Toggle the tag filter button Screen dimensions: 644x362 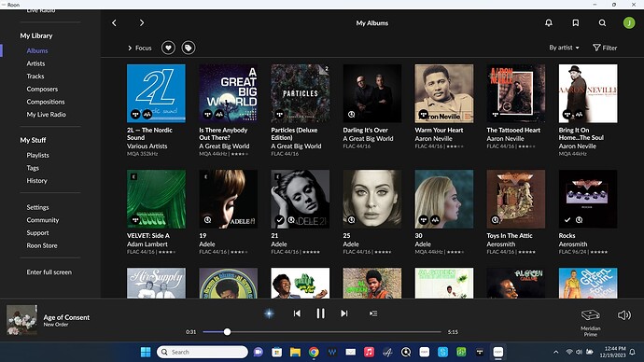tap(189, 48)
